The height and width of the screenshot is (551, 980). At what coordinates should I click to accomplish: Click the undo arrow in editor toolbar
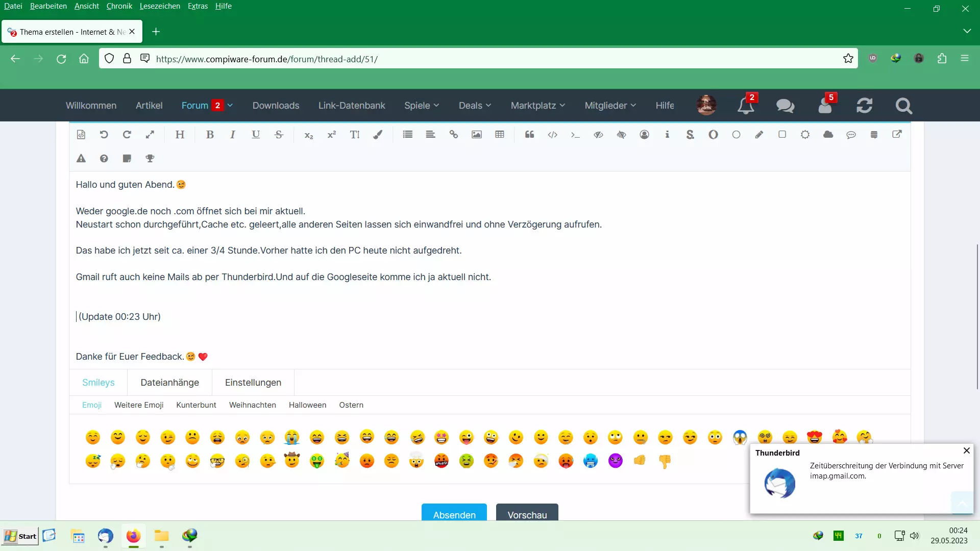click(x=104, y=135)
